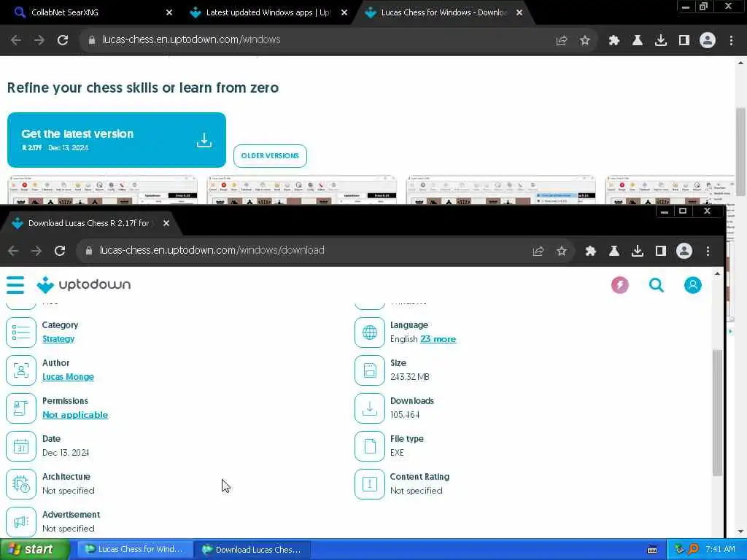Click the Category list icon

(21, 332)
